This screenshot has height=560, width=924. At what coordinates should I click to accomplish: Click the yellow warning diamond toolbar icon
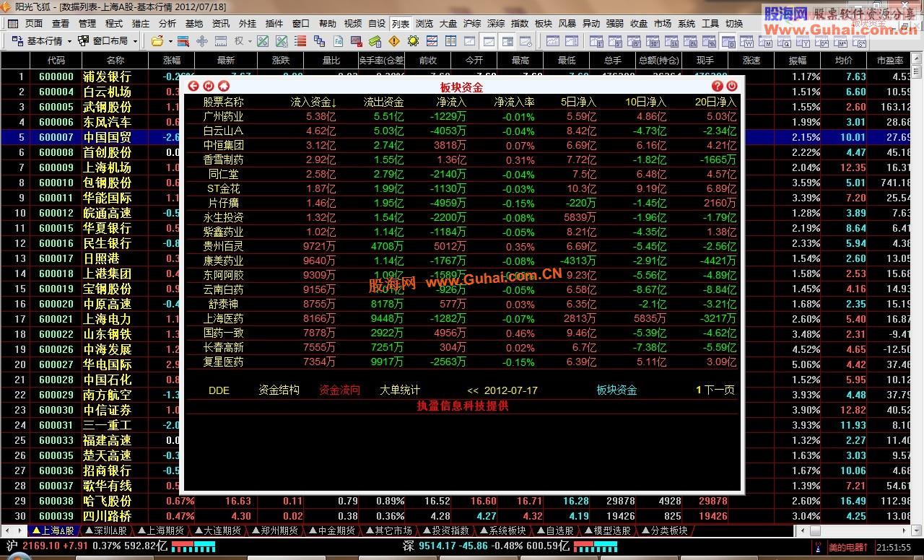pyautogui.click(x=394, y=41)
